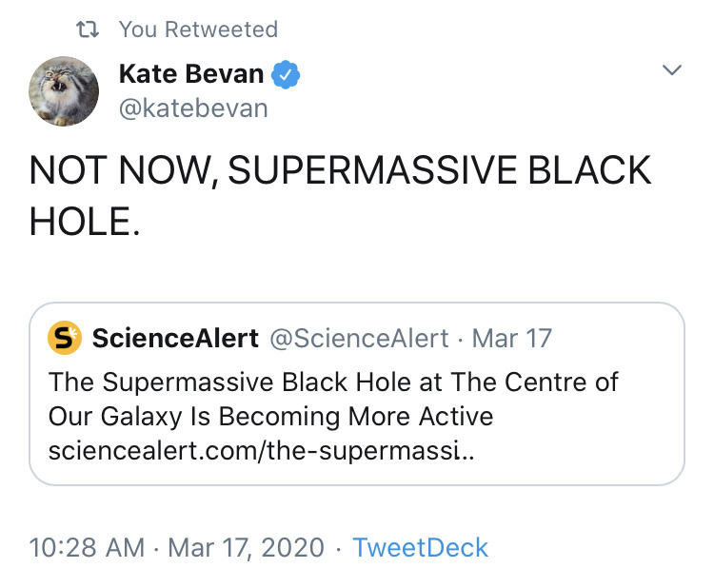Click the word "HOLE." in the tweet

[85, 222]
